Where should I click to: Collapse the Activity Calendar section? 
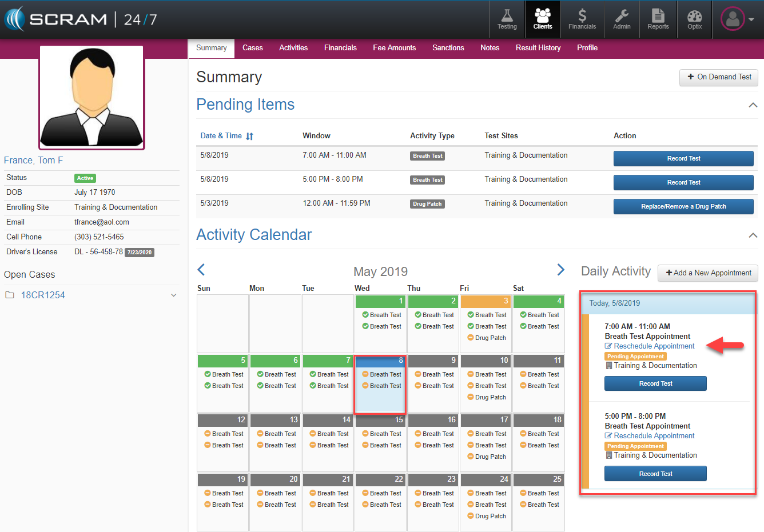click(x=753, y=235)
